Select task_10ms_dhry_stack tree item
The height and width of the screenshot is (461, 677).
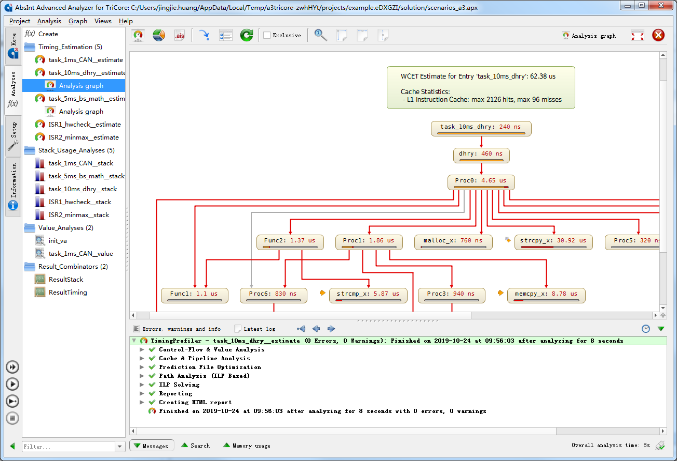(x=77, y=189)
